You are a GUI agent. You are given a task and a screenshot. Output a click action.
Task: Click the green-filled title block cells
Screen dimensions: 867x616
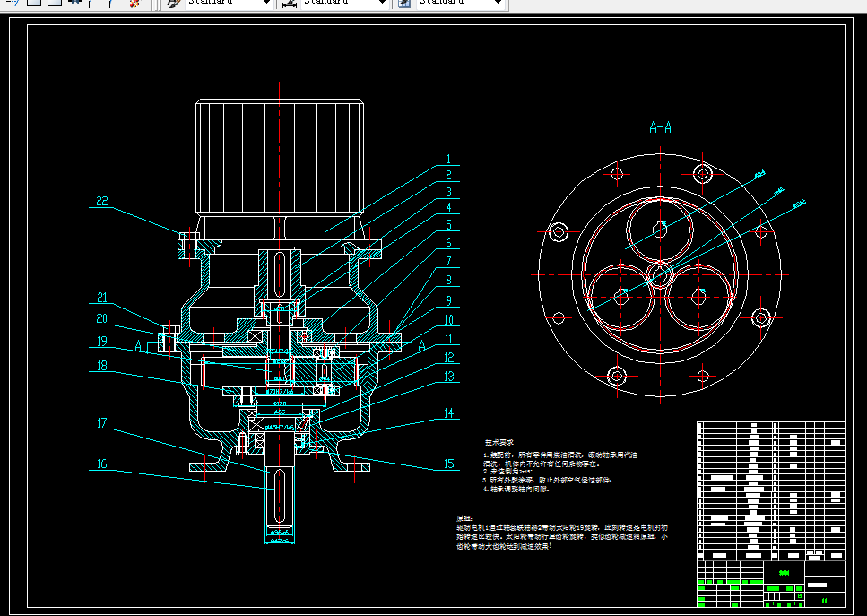point(750,591)
